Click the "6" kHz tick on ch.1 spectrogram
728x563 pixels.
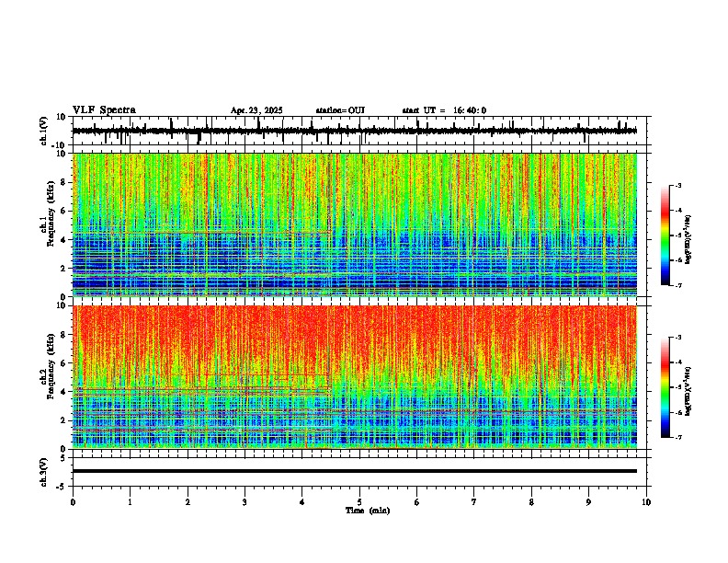pos(63,211)
